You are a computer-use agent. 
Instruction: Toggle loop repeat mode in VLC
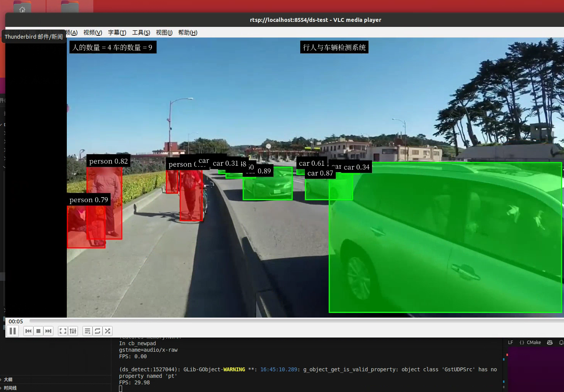98,331
